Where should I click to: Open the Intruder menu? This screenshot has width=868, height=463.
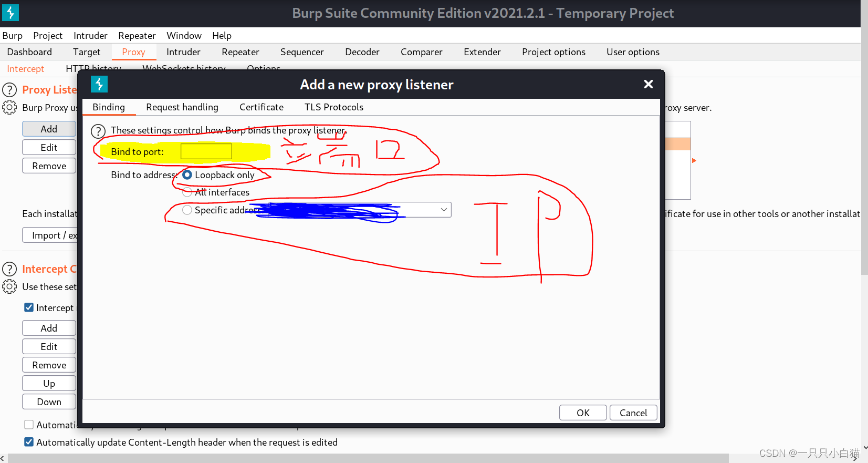pos(90,36)
